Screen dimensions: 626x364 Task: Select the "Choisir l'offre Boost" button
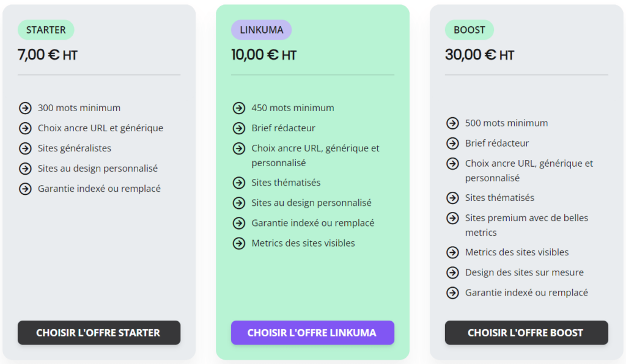(x=526, y=333)
